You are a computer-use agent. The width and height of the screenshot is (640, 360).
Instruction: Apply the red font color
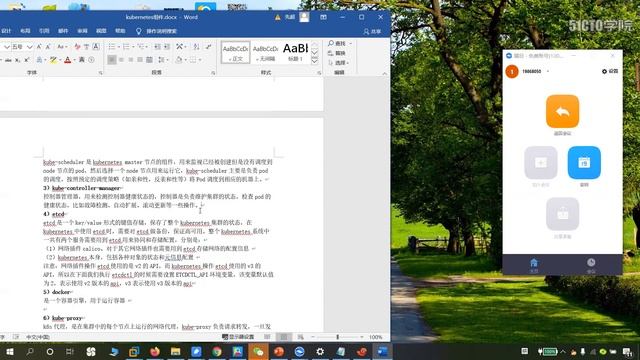tap(67, 60)
